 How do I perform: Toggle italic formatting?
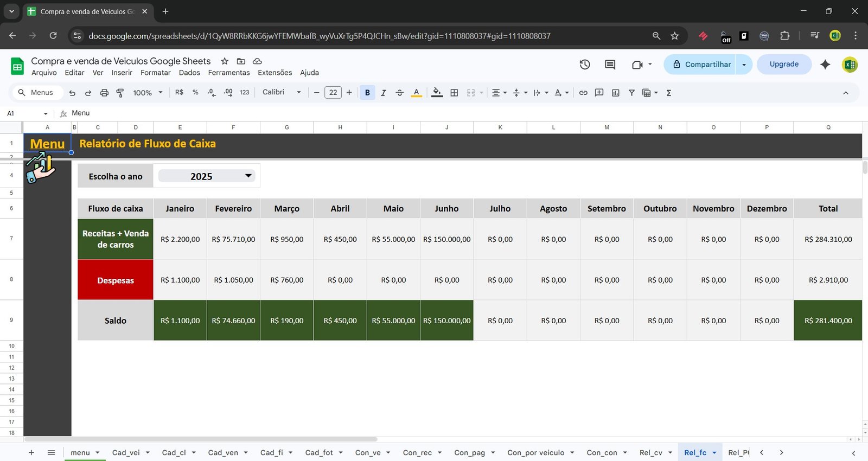click(x=384, y=93)
